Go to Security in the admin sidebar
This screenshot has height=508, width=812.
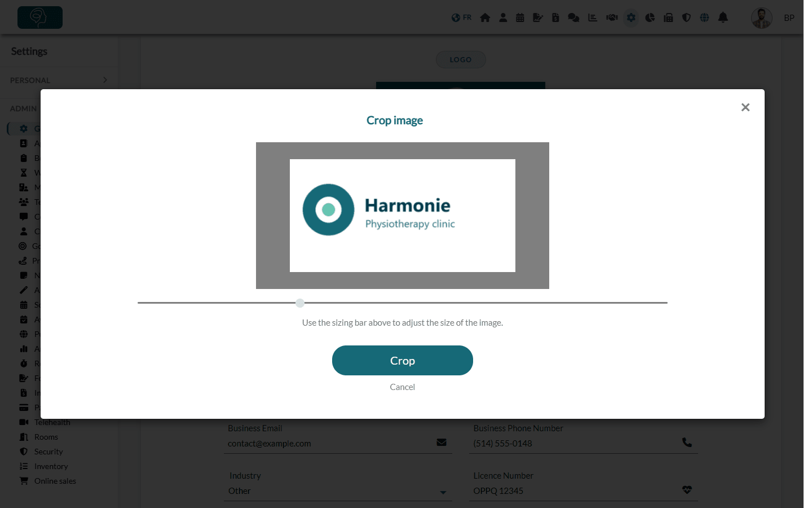tap(48, 452)
